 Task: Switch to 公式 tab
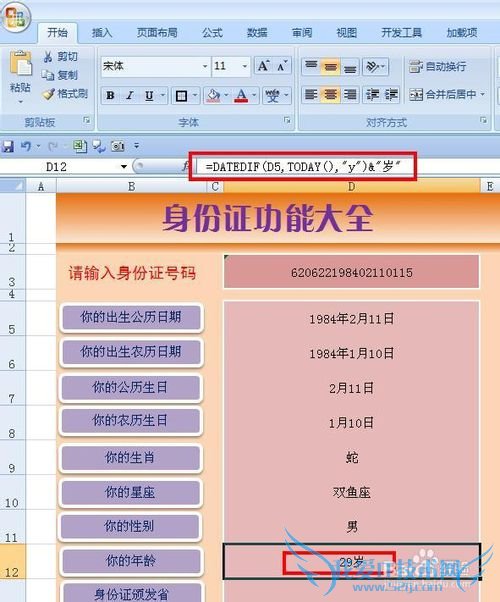pyautogui.click(x=212, y=33)
